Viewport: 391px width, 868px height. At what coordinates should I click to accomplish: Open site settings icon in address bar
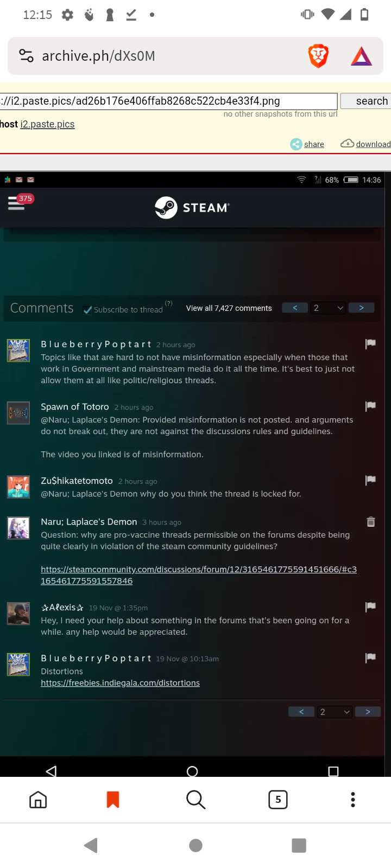[26, 55]
